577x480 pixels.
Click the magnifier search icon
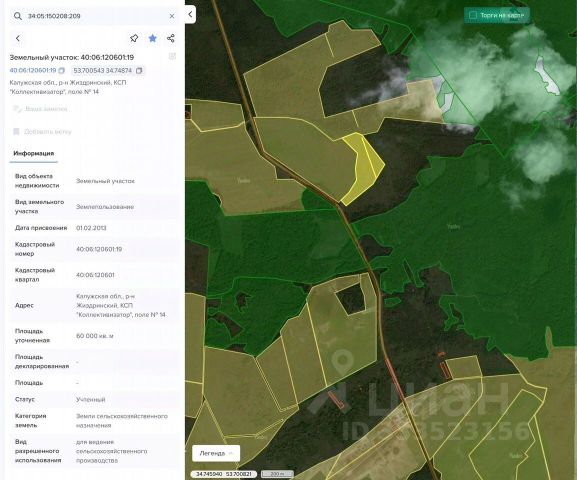tap(18, 16)
